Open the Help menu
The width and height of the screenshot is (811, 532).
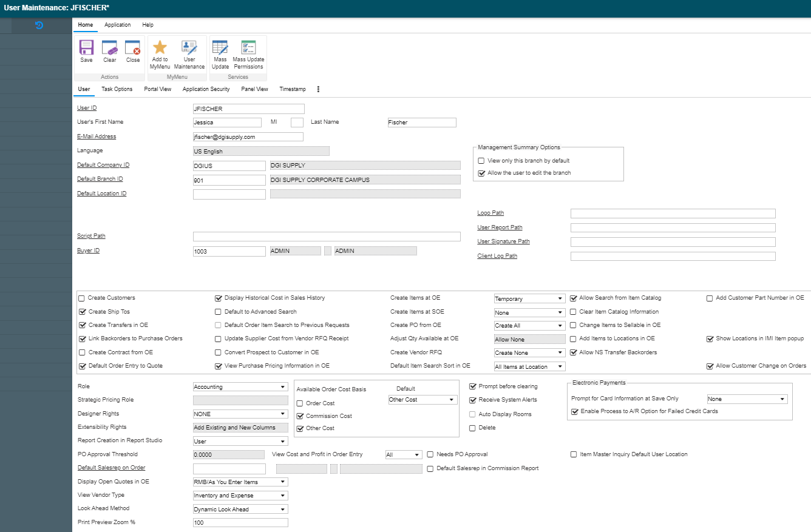tap(148, 25)
